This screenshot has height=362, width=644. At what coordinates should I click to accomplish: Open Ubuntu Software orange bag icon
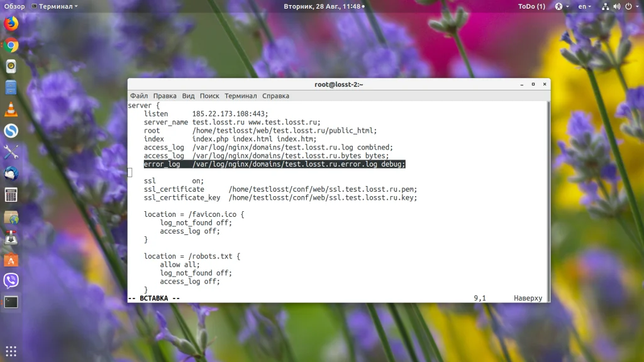(11, 260)
